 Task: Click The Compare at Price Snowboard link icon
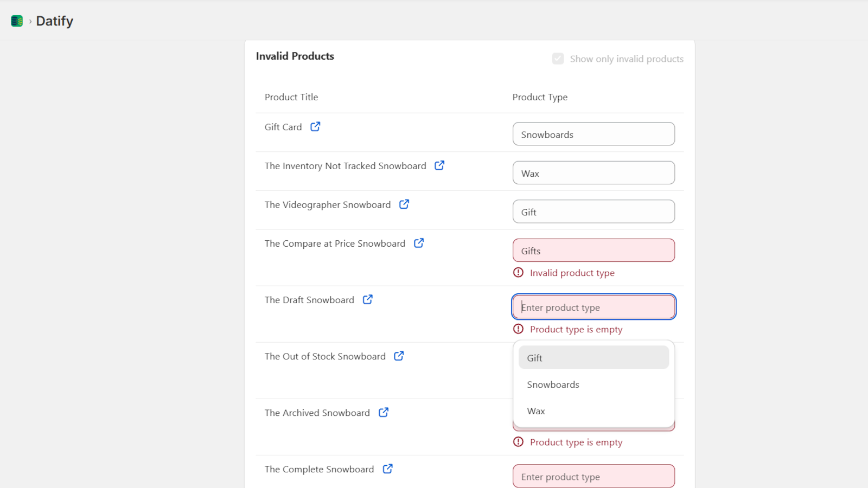[418, 243]
